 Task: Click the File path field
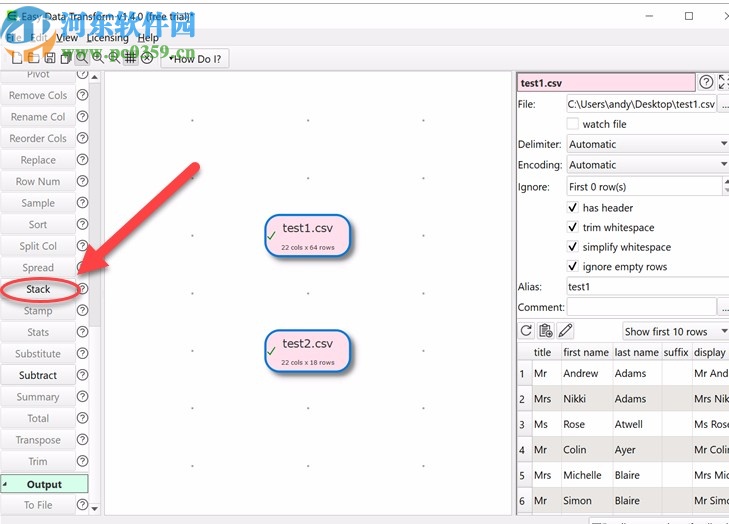click(642, 104)
